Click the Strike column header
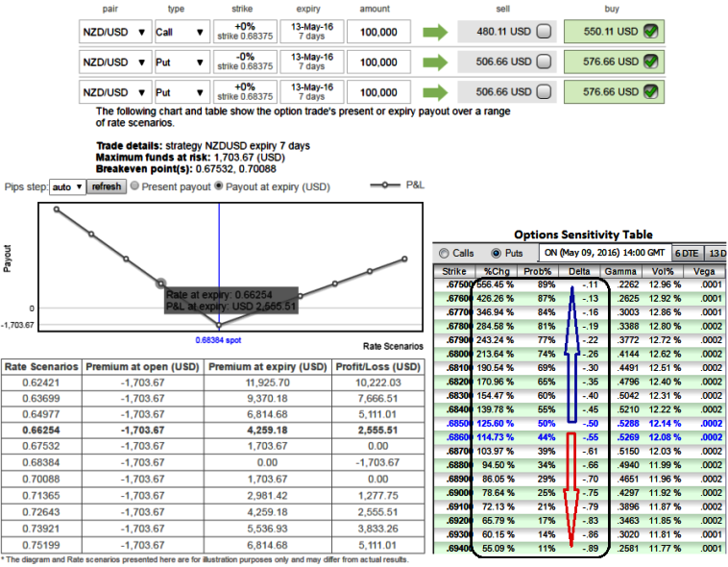Screen dimensions: 728x567 454,271
